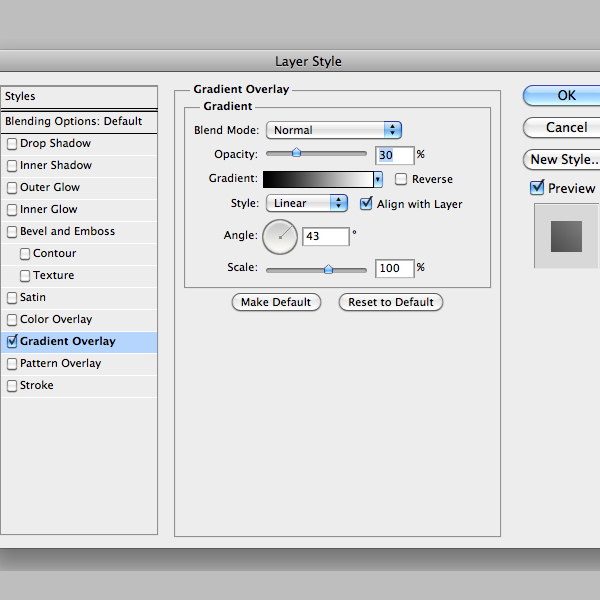Click the Opacity value field
Viewport: 600px width, 600px height.
coord(395,155)
